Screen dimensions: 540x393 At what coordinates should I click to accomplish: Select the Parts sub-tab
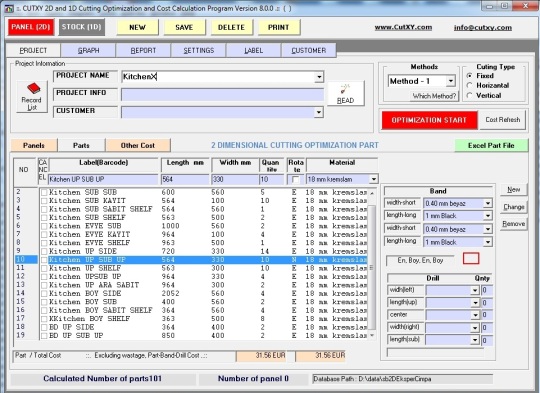coord(81,145)
